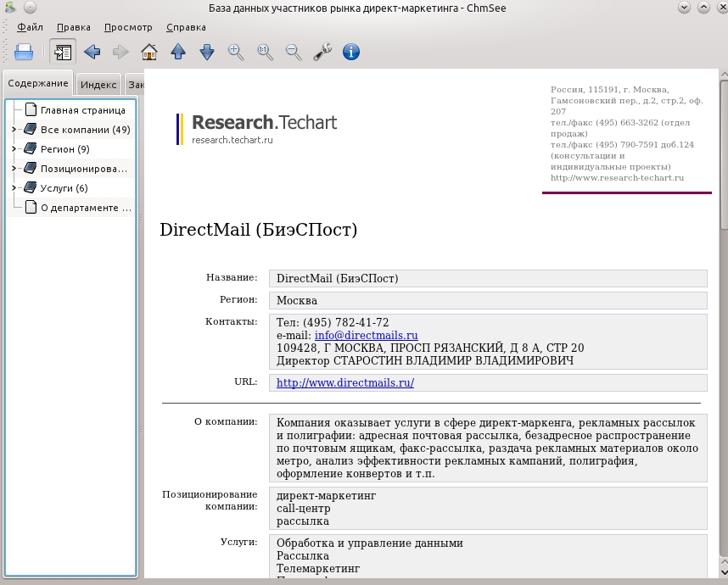Viewport: 728px width, 585px height.
Task: Click the call-центр positioning entry
Action: [303, 509]
